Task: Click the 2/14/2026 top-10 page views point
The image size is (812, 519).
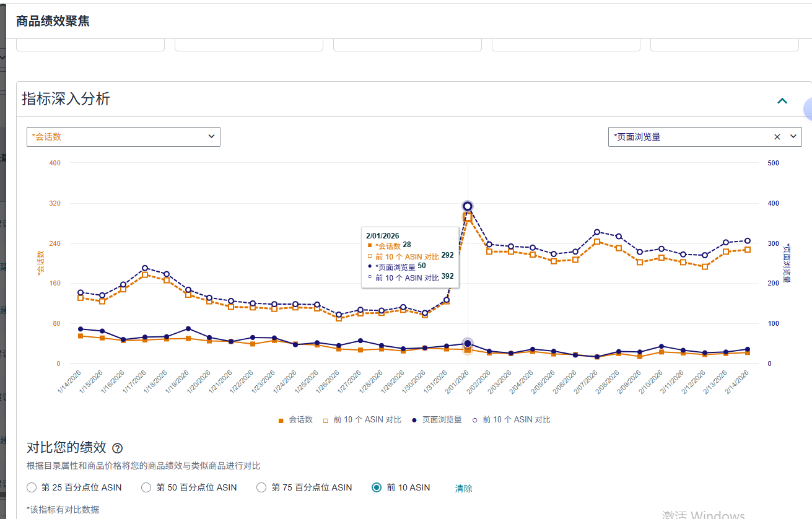Action: point(748,241)
